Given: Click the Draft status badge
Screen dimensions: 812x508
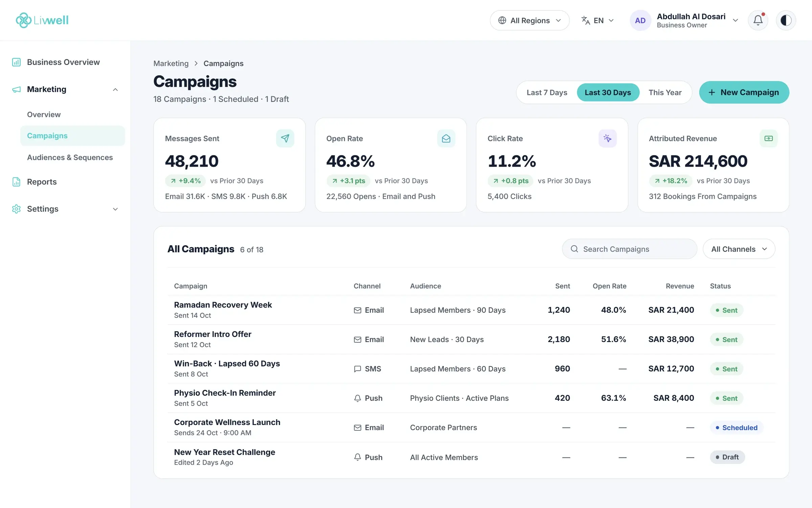Looking at the screenshot, I should 727,457.
